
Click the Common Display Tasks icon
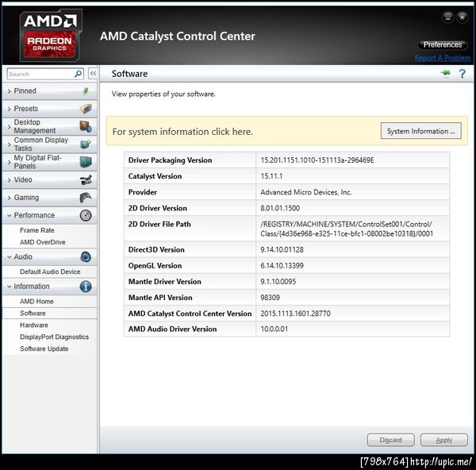[86, 144]
